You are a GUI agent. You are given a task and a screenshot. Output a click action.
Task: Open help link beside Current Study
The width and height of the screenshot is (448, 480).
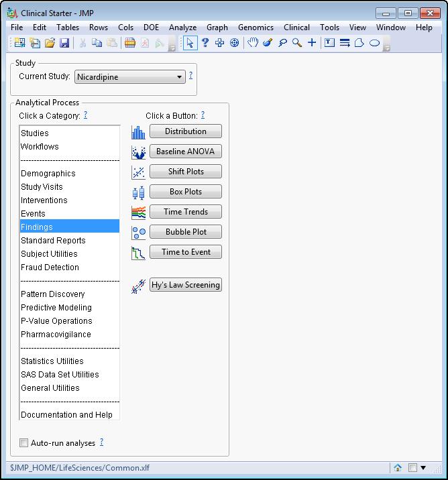(190, 75)
